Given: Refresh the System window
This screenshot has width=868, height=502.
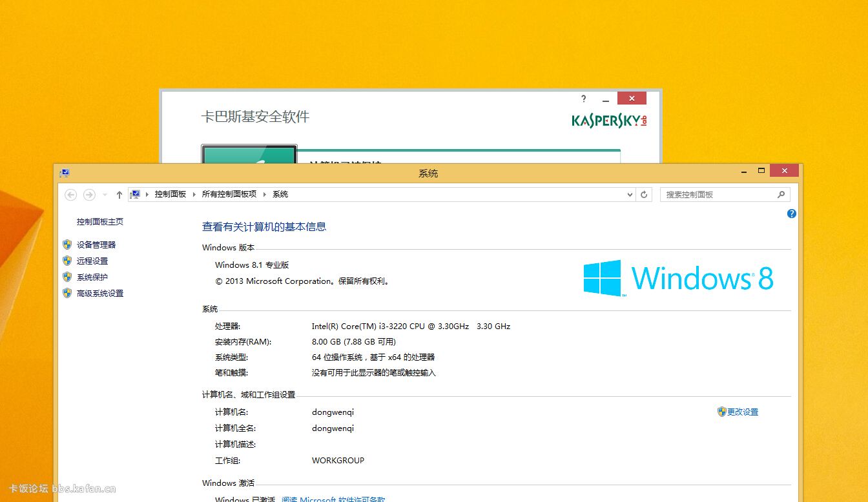Looking at the screenshot, I should tap(644, 194).
